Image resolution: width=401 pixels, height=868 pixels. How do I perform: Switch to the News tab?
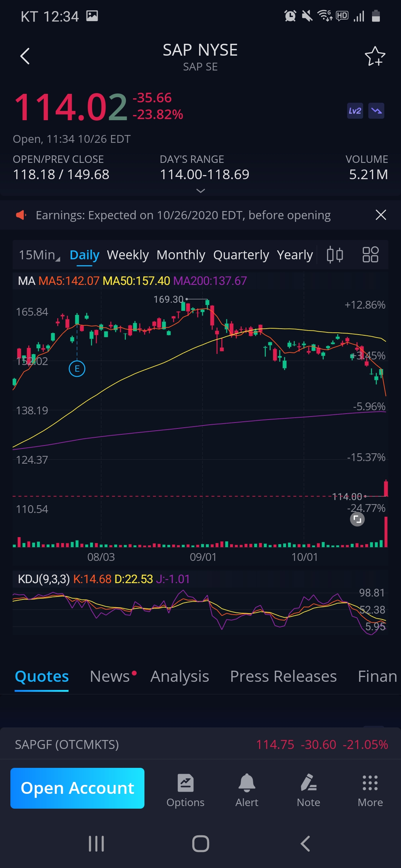(x=110, y=676)
